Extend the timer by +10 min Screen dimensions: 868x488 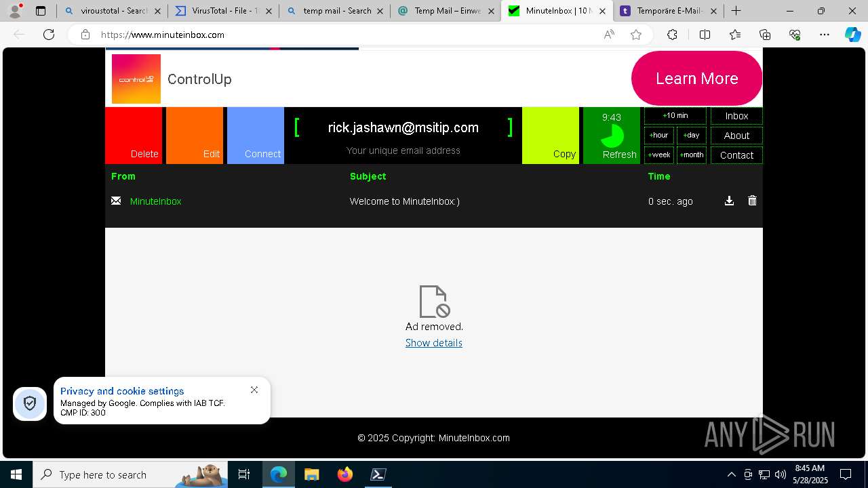675,116
